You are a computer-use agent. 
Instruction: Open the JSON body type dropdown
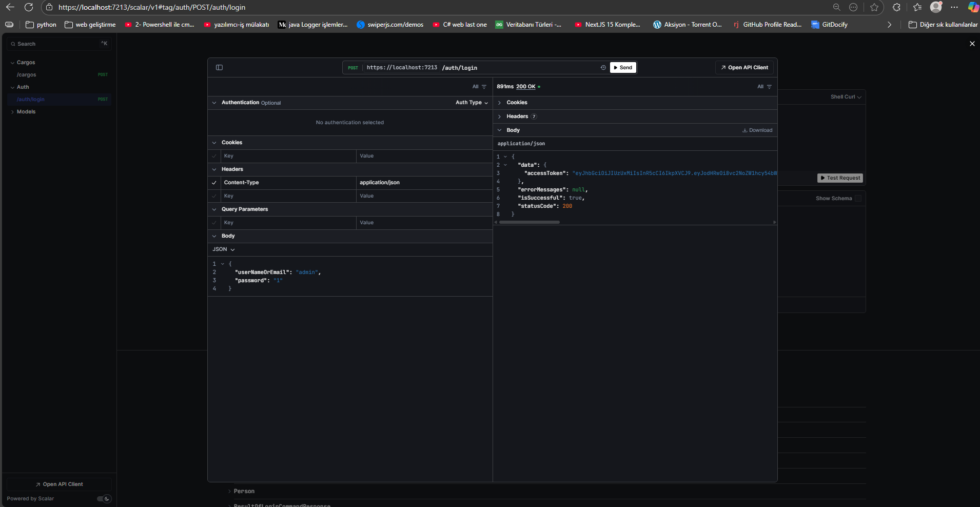coord(224,249)
